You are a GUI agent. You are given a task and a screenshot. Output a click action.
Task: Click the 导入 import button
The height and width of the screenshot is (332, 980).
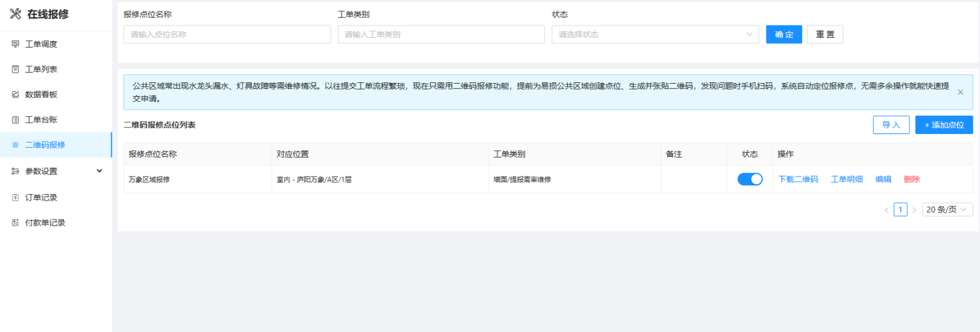[890, 125]
